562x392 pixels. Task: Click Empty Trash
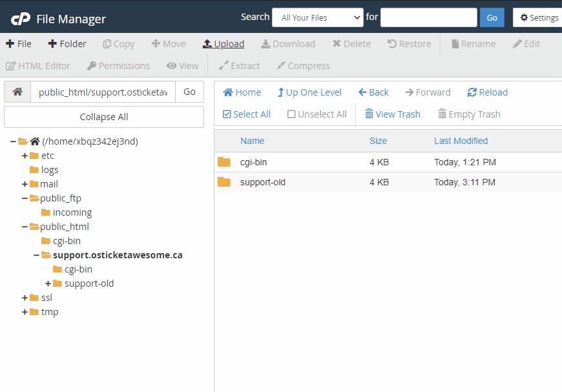click(469, 114)
